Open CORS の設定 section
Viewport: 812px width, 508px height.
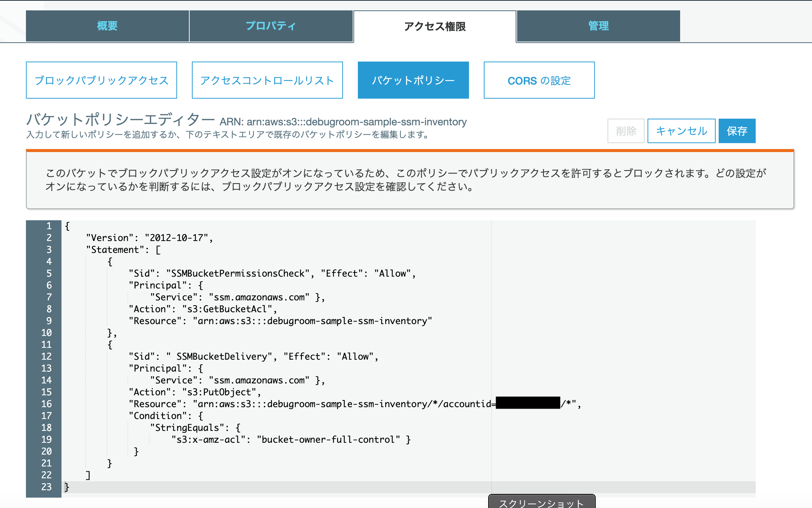(x=539, y=80)
